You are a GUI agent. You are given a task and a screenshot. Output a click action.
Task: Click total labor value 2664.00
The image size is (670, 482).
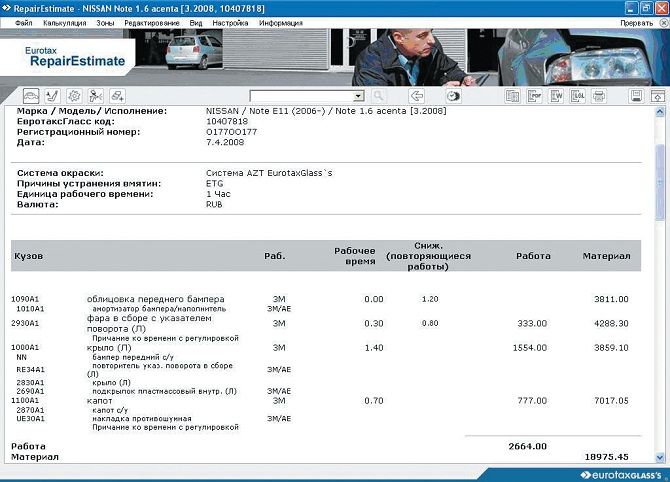(528, 447)
